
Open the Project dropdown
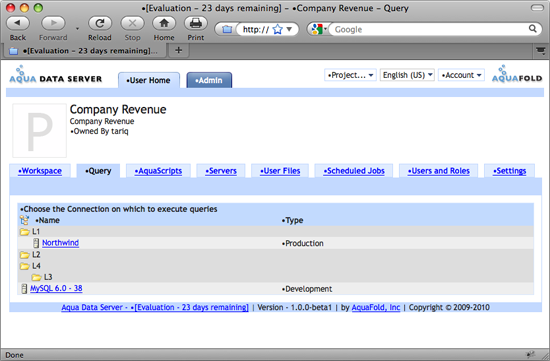tap(350, 75)
